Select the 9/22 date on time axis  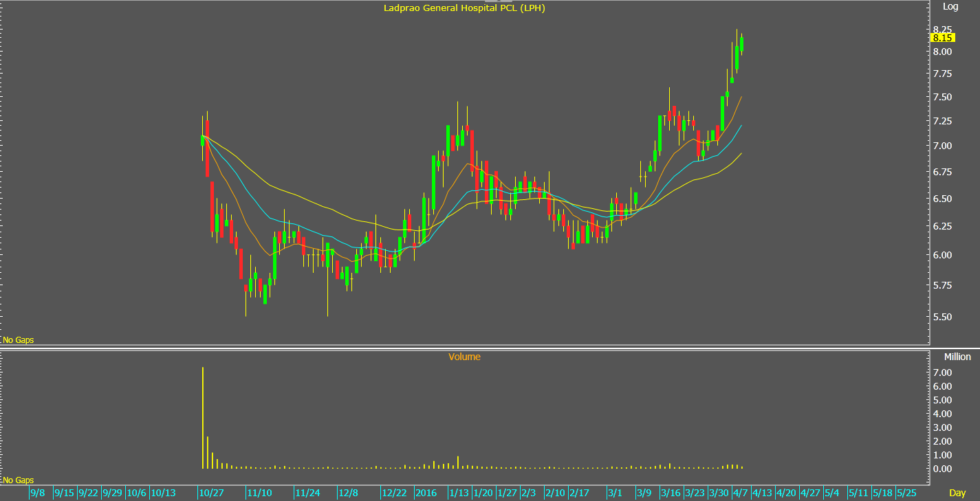pyautogui.click(x=88, y=493)
